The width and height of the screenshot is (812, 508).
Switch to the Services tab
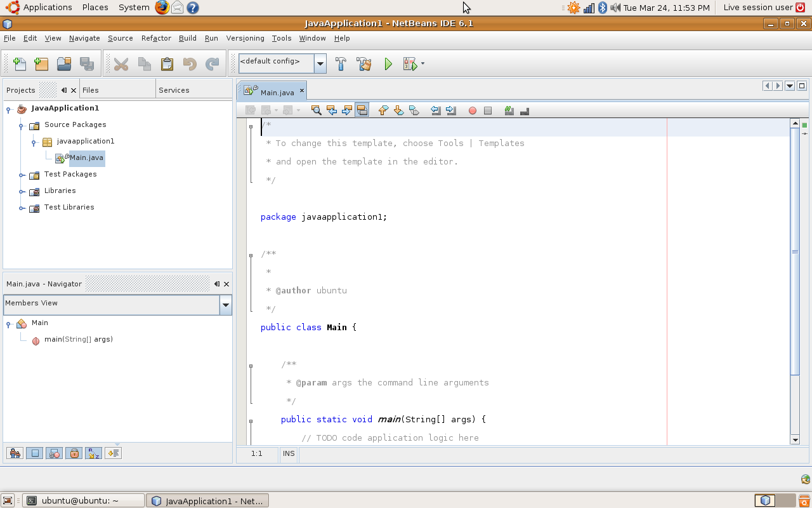tap(174, 90)
